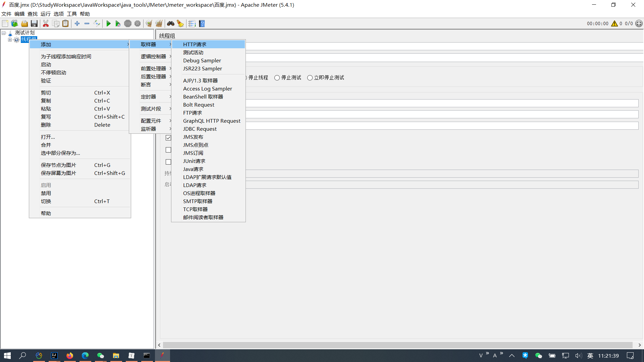Toggle the unchecked checkbox beside JUnit请求
This screenshot has height=362, width=644.
(168, 162)
